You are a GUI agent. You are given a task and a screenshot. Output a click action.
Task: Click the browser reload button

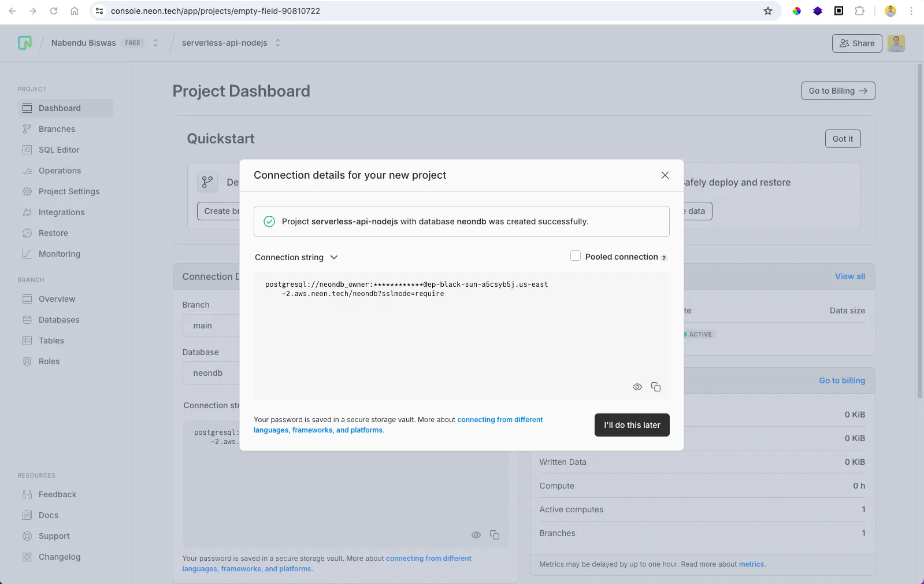54,11
